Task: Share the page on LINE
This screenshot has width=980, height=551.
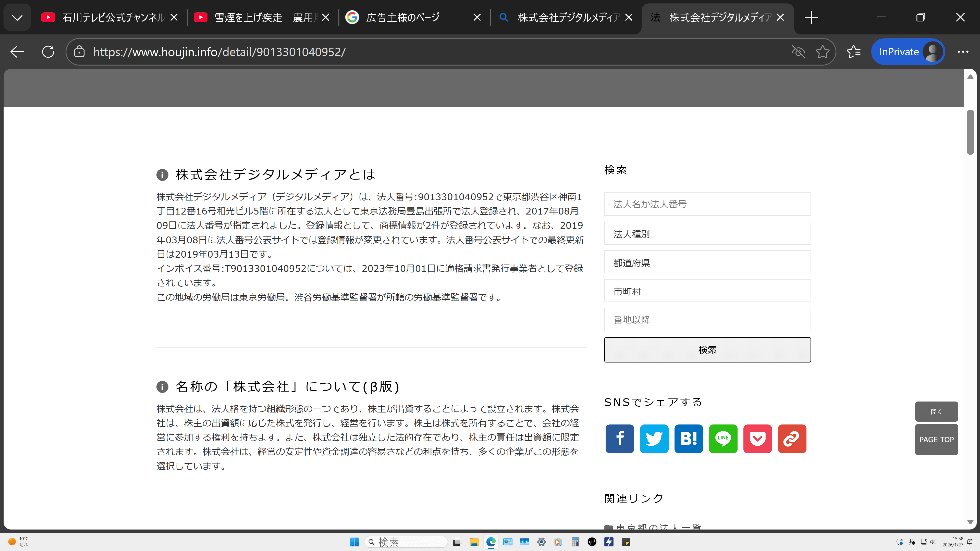Action: click(x=723, y=439)
